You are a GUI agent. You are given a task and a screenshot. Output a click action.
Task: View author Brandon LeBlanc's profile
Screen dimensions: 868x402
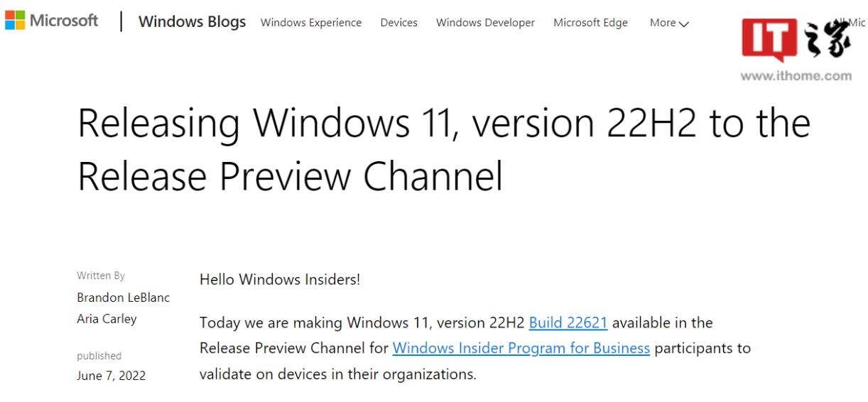123,298
